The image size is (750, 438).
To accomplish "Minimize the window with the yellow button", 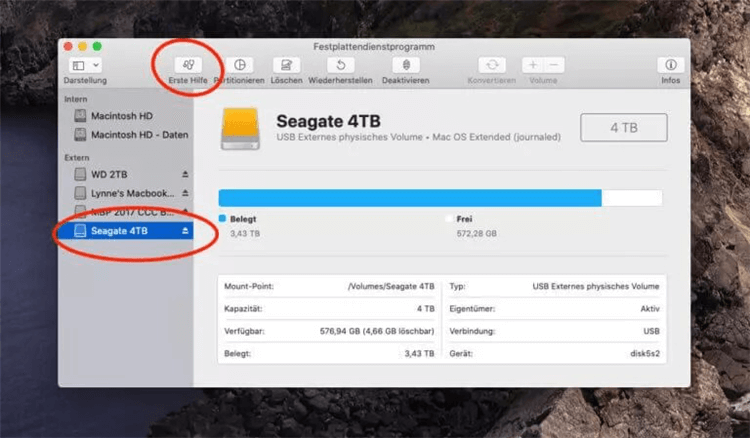I will click(82, 46).
